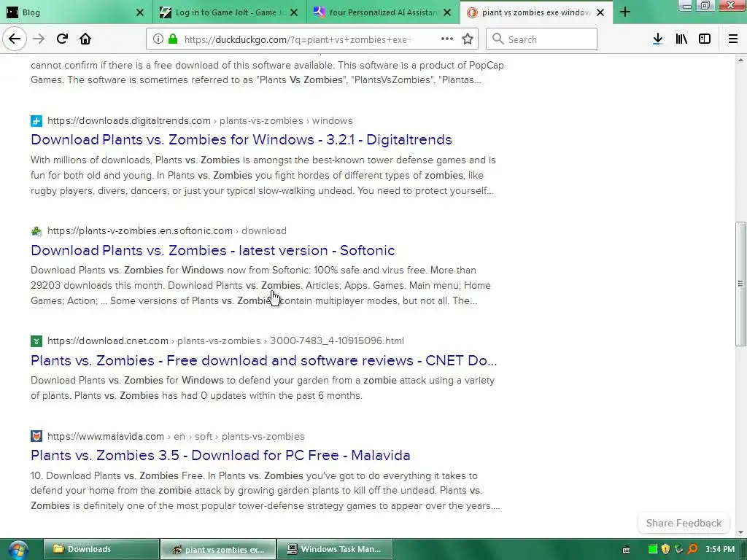The width and height of the screenshot is (747, 560).
Task: Open Download Plants vs. Zombies Softonic result
Action: [213, 251]
